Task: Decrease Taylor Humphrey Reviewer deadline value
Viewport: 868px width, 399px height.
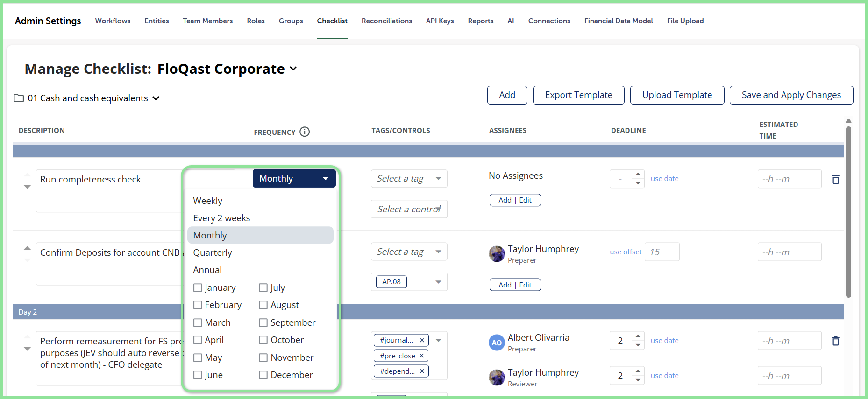Action: pyautogui.click(x=638, y=380)
